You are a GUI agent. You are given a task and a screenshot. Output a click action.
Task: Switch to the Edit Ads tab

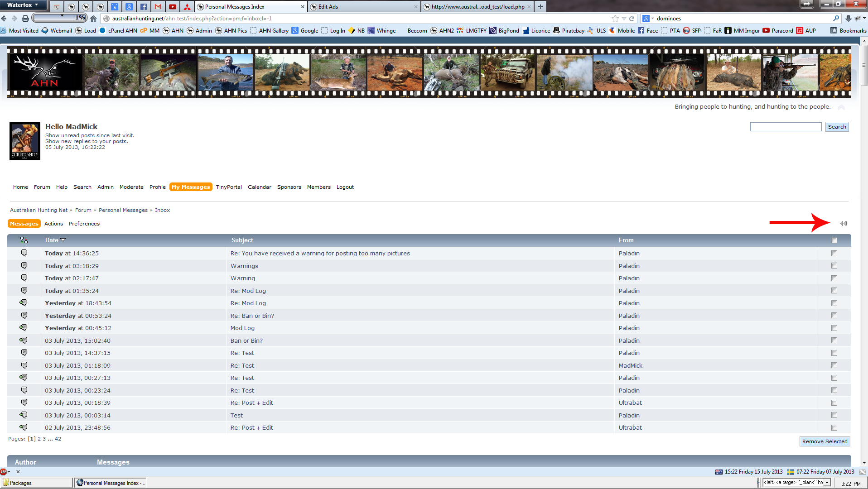(364, 7)
